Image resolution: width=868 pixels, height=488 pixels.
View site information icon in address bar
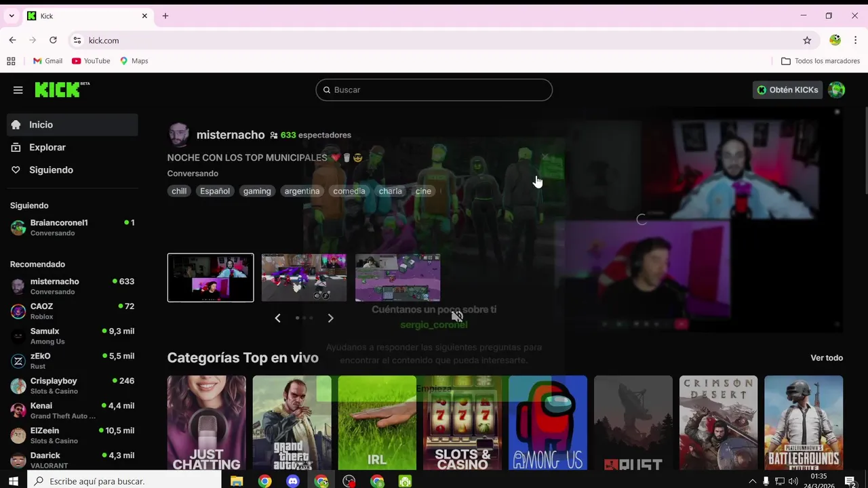pos(77,41)
